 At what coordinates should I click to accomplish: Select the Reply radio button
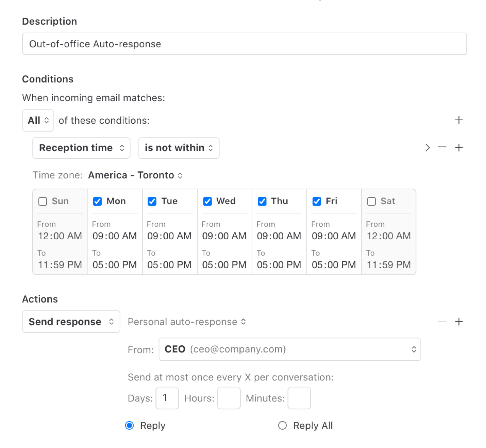[130, 425]
